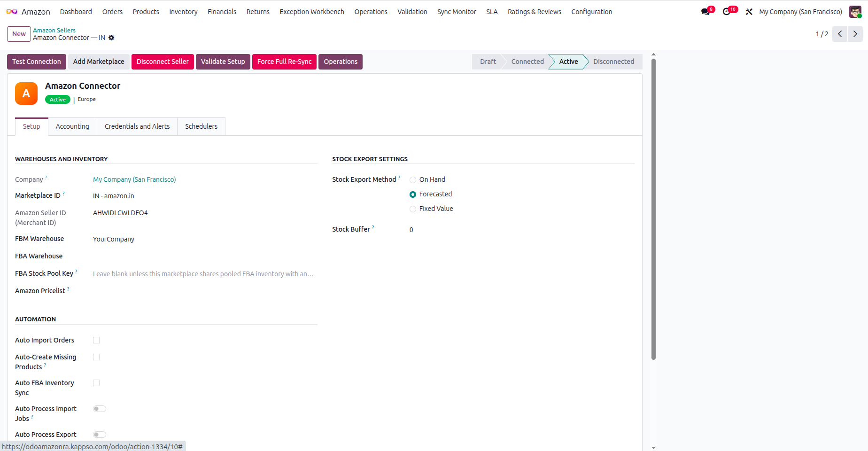
Task: Click the New record button
Action: [19, 34]
